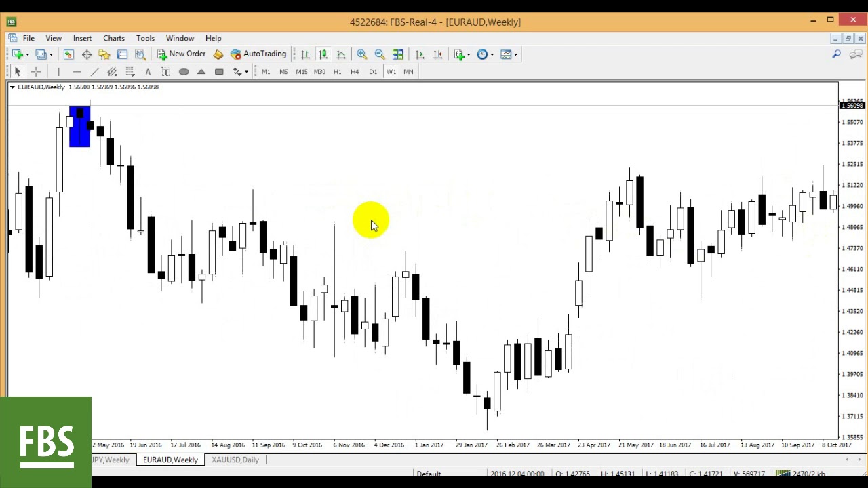
Task: Select the Trendline drawing tool
Action: click(94, 72)
